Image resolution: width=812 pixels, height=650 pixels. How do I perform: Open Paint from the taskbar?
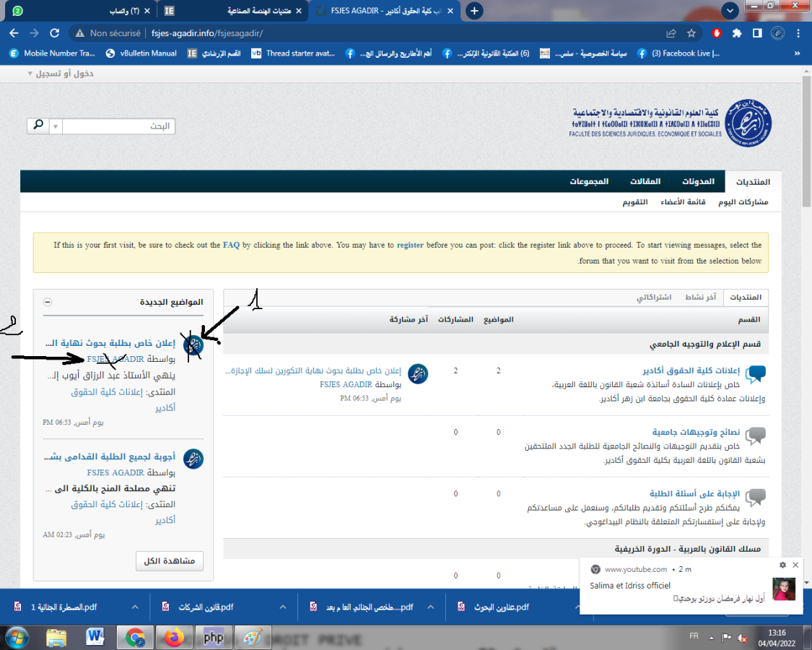253,638
